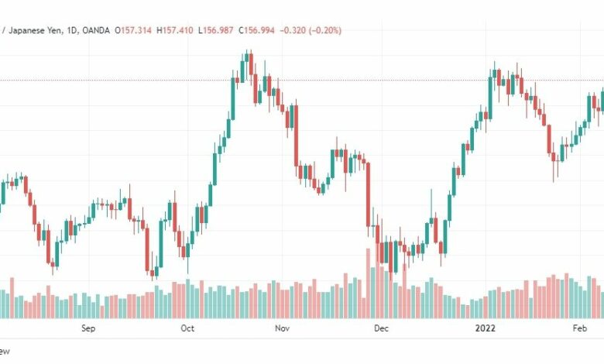Click the Dec label on time axis
Viewport: 604px width, 364px height.
[381, 328]
